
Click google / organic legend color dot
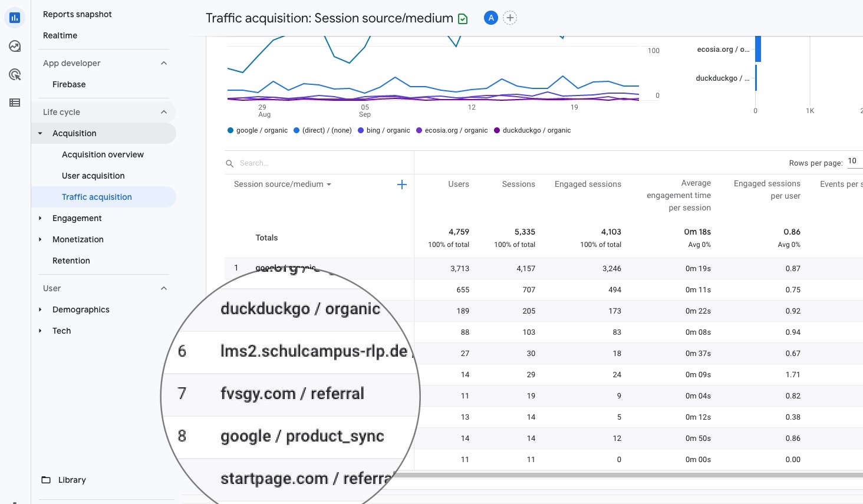coord(230,130)
